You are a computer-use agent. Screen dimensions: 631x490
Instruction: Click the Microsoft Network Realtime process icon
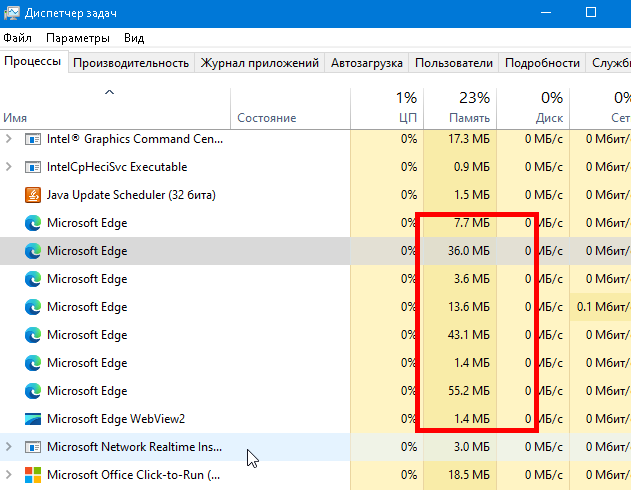coord(32,447)
